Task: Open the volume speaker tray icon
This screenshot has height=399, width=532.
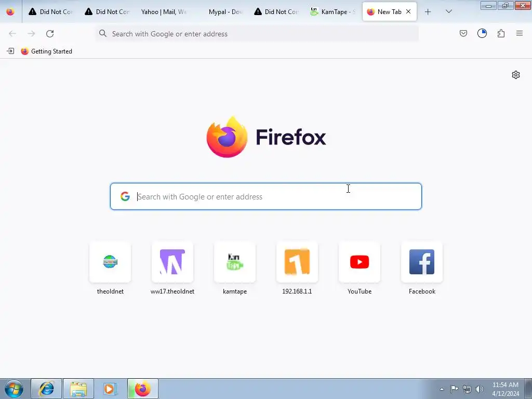Action: tap(480, 389)
